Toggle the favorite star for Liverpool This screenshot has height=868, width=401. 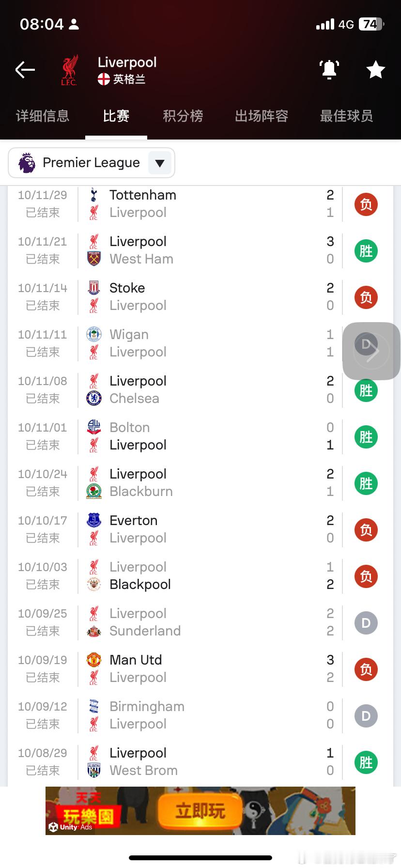(x=375, y=70)
